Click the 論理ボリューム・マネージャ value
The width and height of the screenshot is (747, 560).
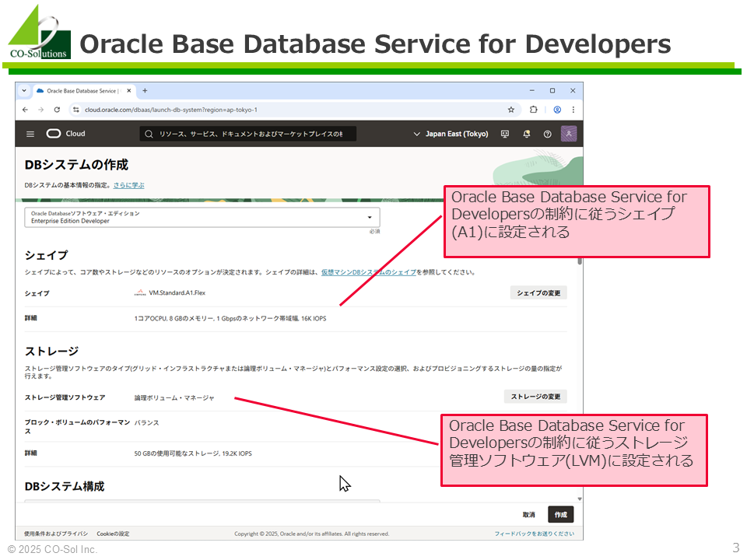174,397
